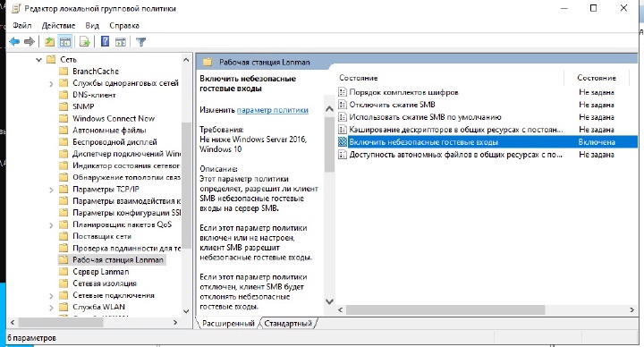Select Включить небезопасные гостевые входы row
Viewport: 644px width, 347px height.
487,142
